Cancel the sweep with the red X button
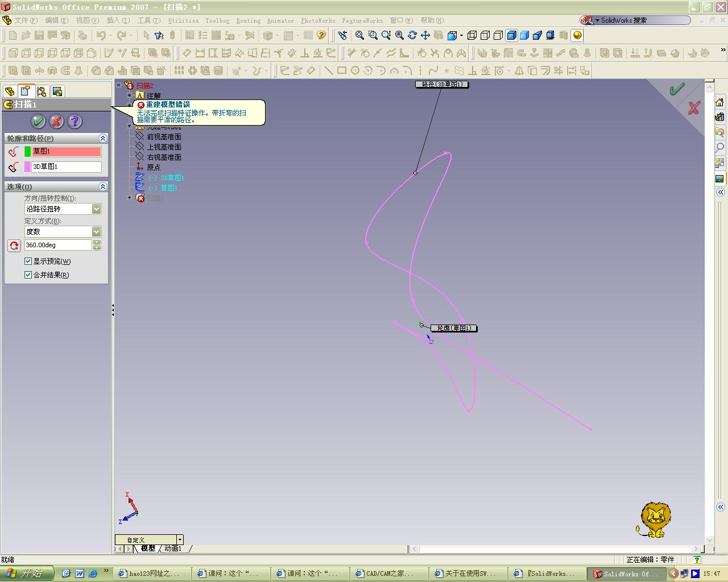The image size is (728, 582). tap(56, 121)
